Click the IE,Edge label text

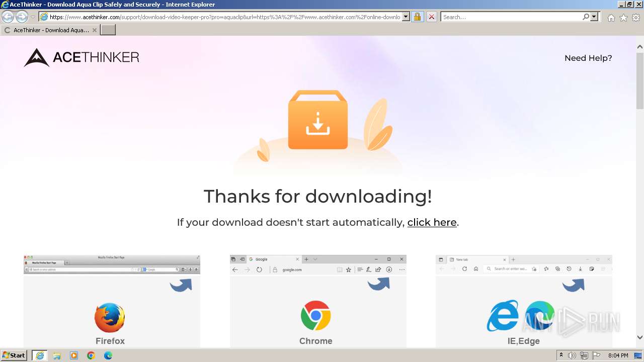tap(524, 341)
